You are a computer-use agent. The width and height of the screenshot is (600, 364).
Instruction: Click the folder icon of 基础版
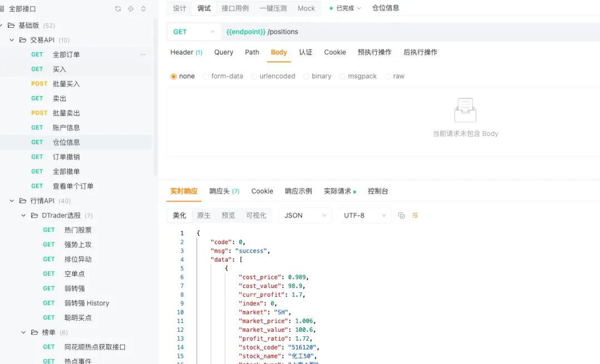point(11,25)
